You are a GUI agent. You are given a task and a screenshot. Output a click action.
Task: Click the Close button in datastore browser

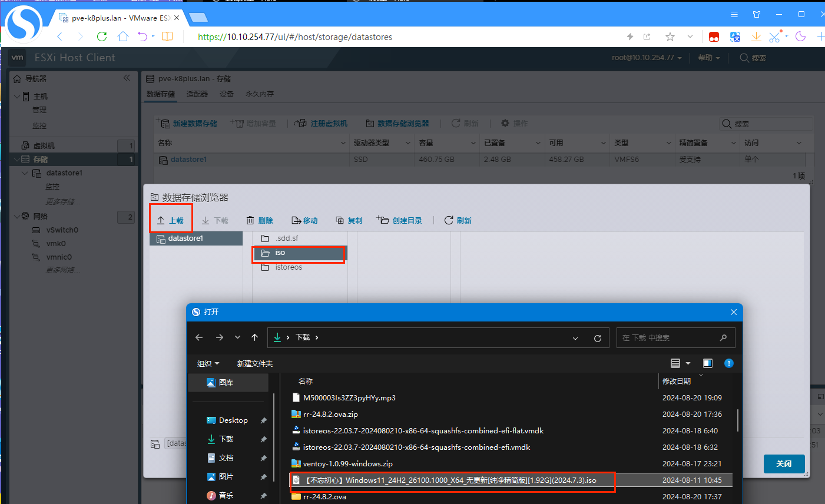point(784,464)
